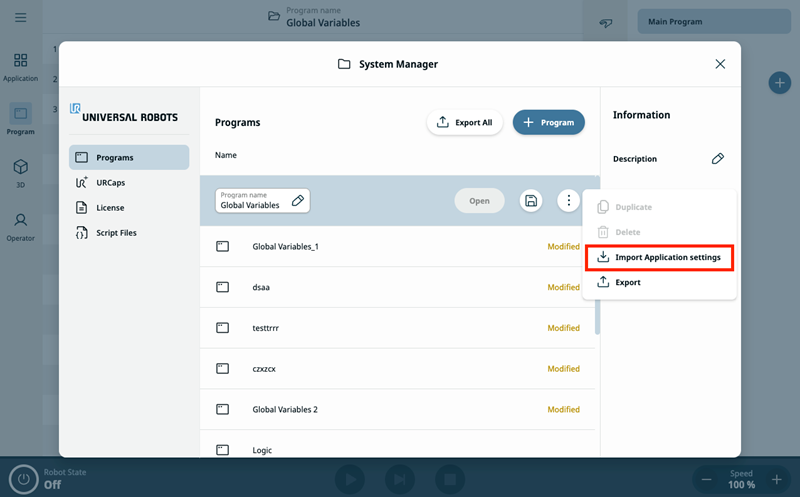
Task: Click the Speed 100 % readout
Action: (741, 479)
